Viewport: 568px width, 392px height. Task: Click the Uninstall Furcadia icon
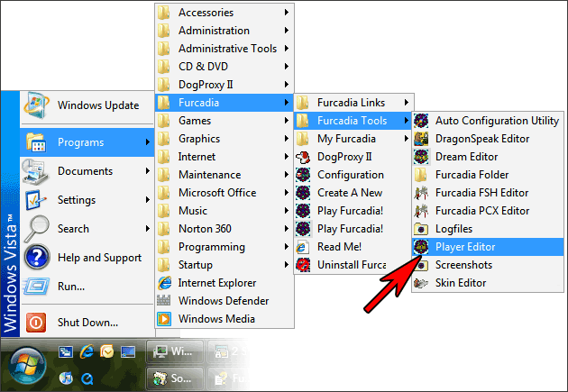tap(303, 265)
